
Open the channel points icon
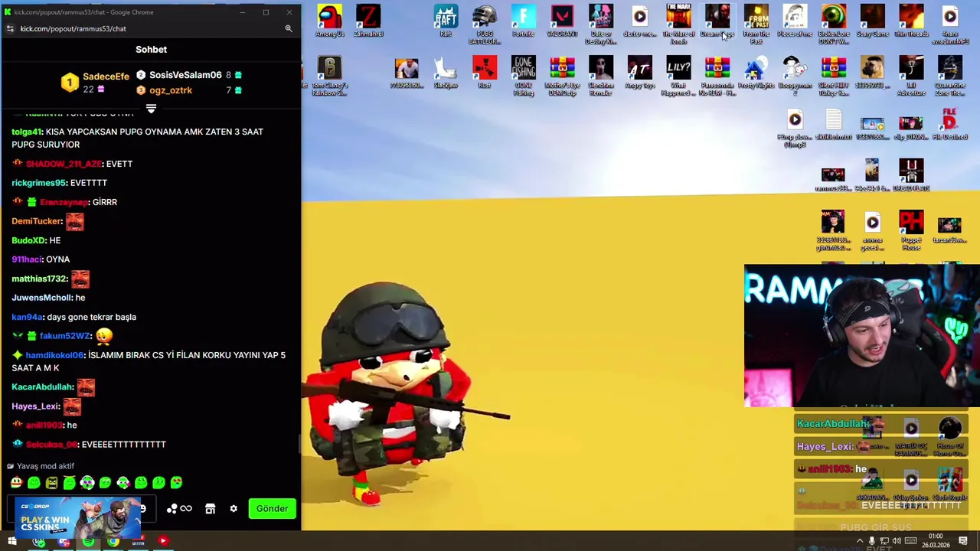click(x=179, y=509)
